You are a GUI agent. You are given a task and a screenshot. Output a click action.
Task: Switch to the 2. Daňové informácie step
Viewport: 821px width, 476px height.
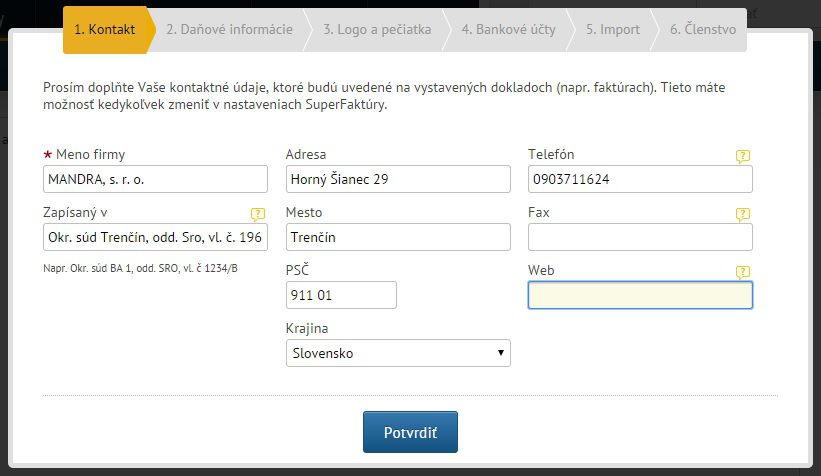pyautogui.click(x=229, y=29)
